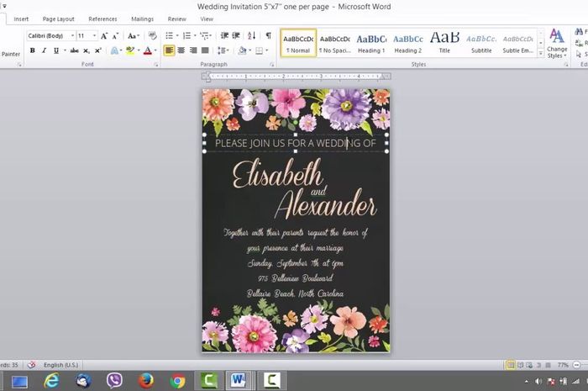Click the red font color swatch
The image size is (588, 391).
pyautogui.click(x=147, y=50)
